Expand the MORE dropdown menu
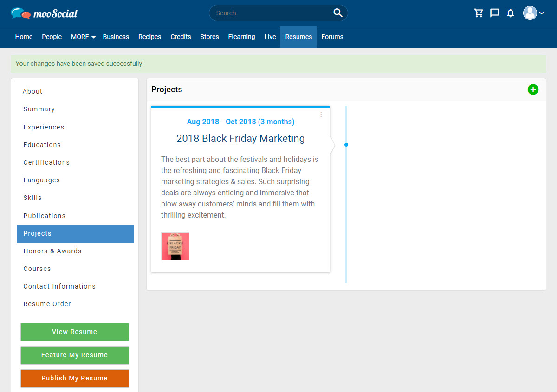 pyautogui.click(x=83, y=37)
